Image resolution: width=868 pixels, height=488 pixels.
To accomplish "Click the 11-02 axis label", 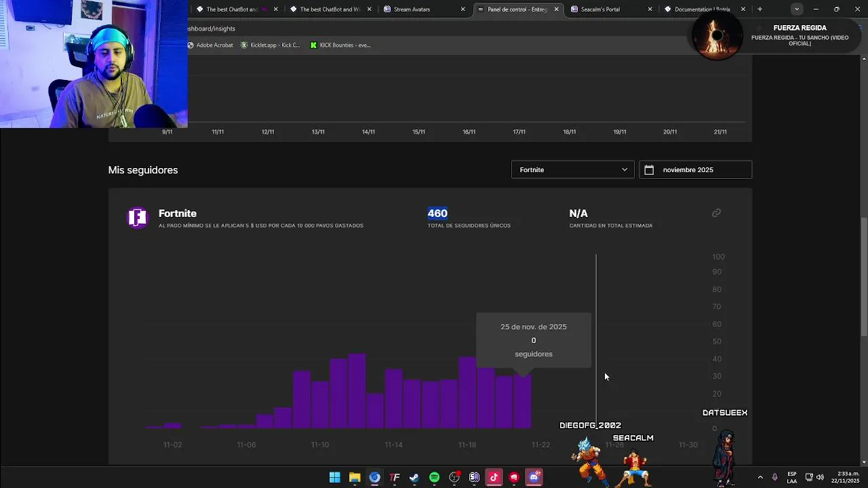I will click(x=173, y=445).
